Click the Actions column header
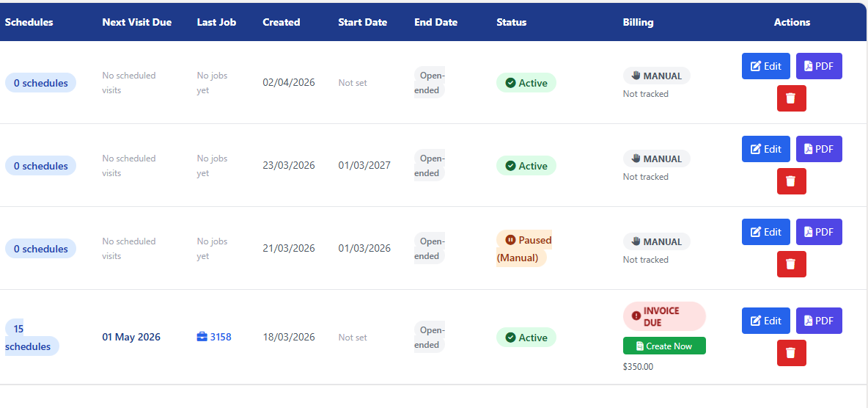The height and width of the screenshot is (408, 868). [x=792, y=22]
